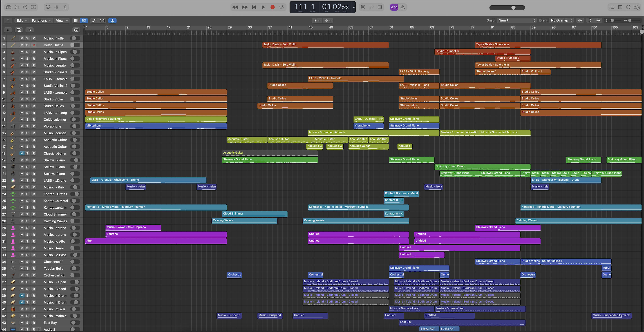644x332 pixels.
Task: Solo the Vibraphone track
Action: tap(27, 126)
